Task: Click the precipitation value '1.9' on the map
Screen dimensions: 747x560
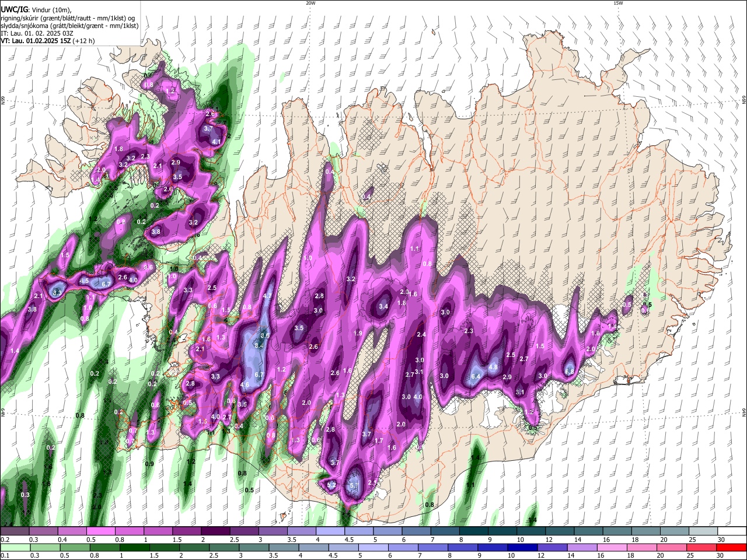Action: pos(358,333)
